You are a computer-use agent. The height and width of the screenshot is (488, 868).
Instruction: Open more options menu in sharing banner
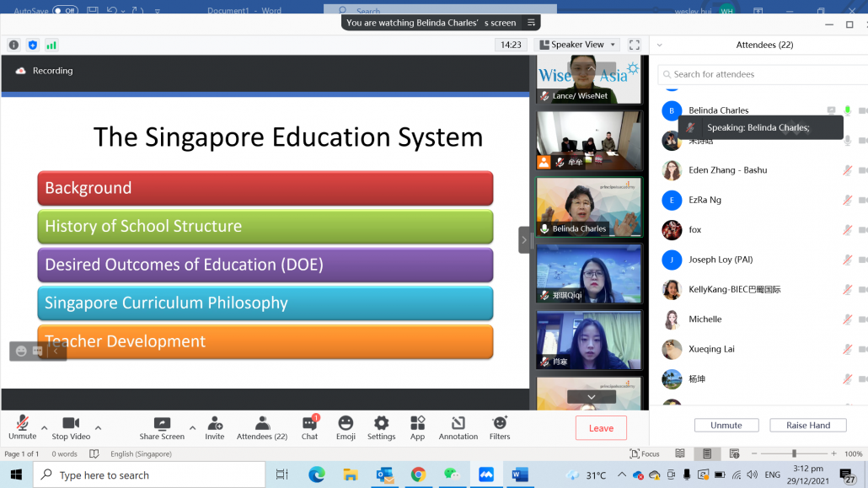pyautogui.click(x=530, y=23)
